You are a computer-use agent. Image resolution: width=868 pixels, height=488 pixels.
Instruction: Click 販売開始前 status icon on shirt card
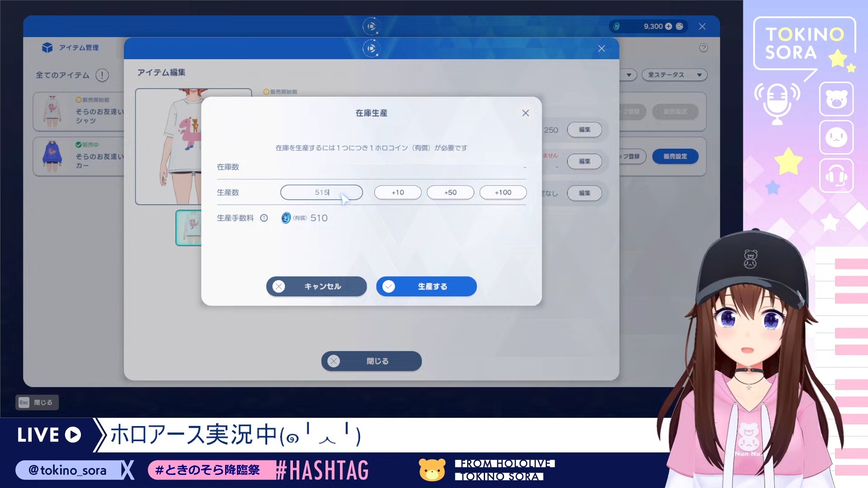coord(79,99)
